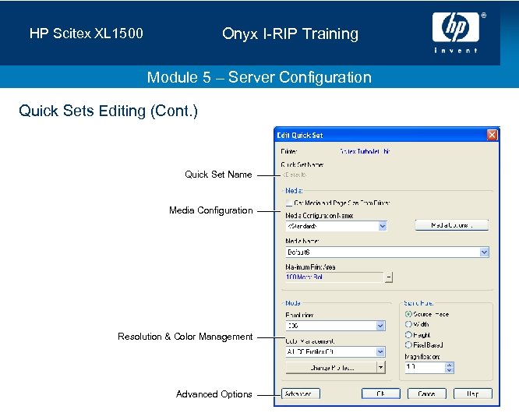Increase Magnification with the up spinner

click(449, 365)
